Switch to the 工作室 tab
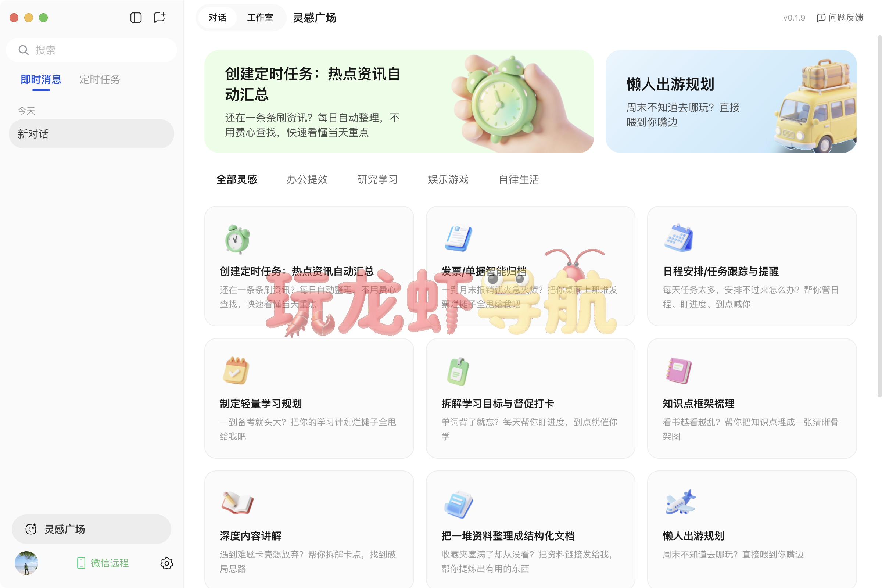The image size is (882, 588). 260,18
